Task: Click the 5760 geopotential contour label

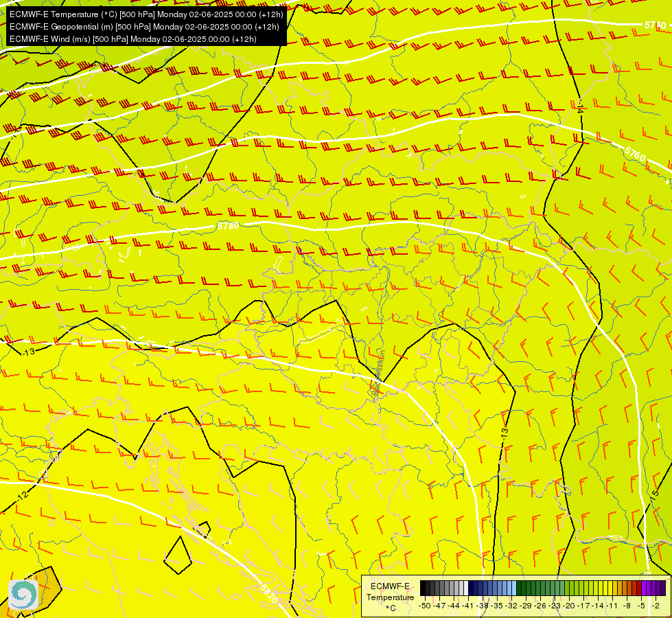Action: pos(635,154)
